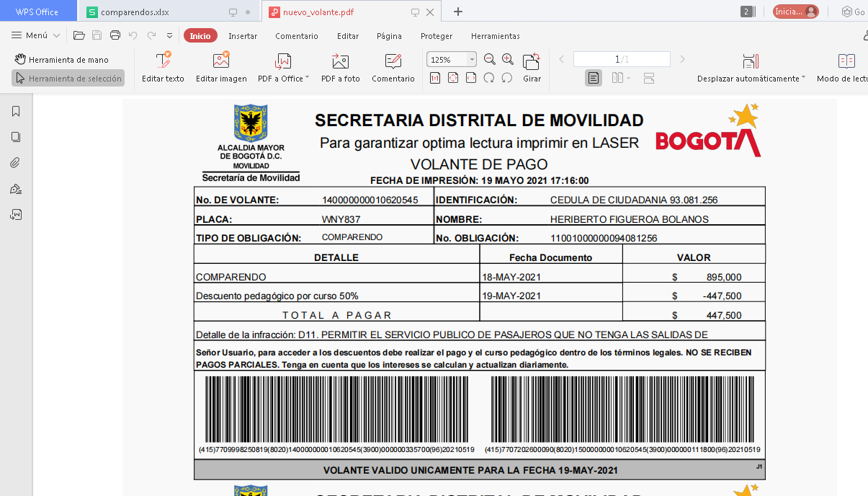
Task: Open the Editar imagen tool
Action: click(221, 61)
